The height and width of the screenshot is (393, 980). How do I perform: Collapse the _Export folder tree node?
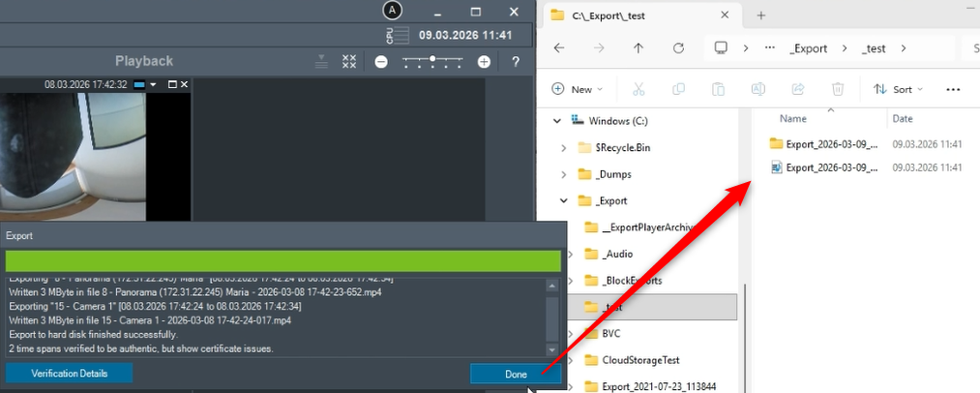tap(564, 201)
